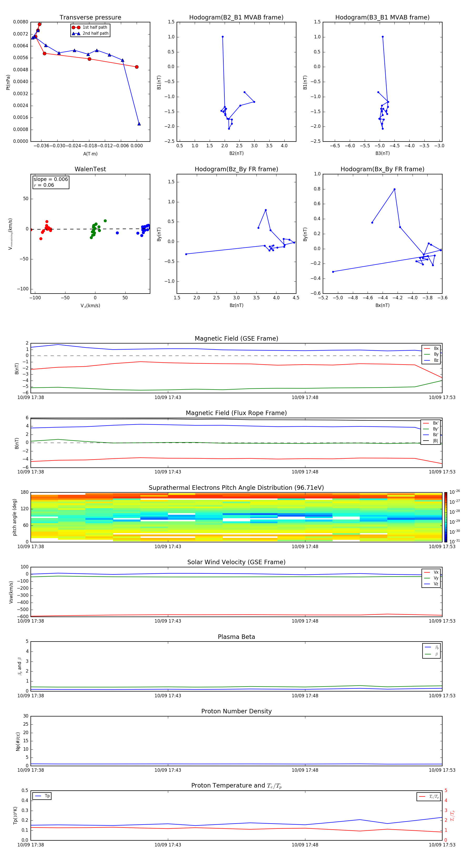Click the lowest blue triangle in Transverse pressure
Image resolution: width=473 pixels, height=868 pixels.
coord(139,124)
